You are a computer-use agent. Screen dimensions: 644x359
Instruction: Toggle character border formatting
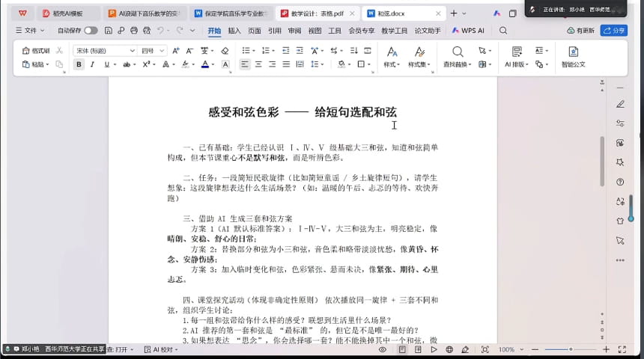coord(225,64)
